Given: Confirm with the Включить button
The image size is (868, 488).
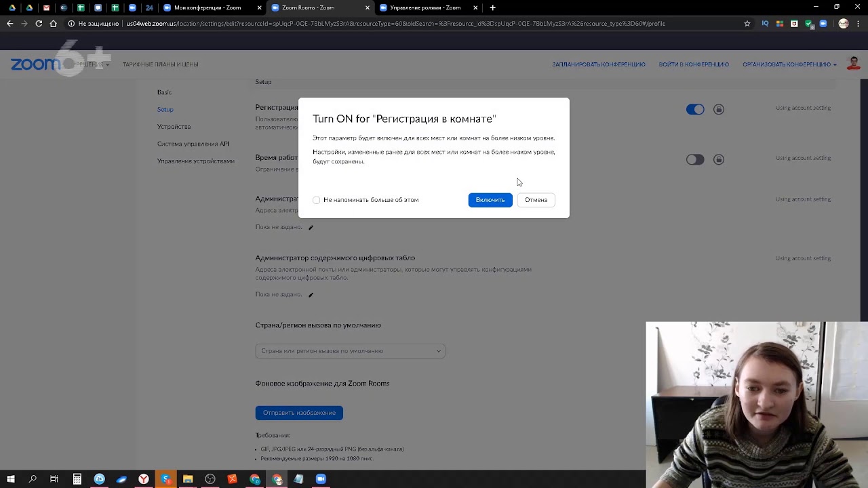Looking at the screenshot, I should coord(490,200).
